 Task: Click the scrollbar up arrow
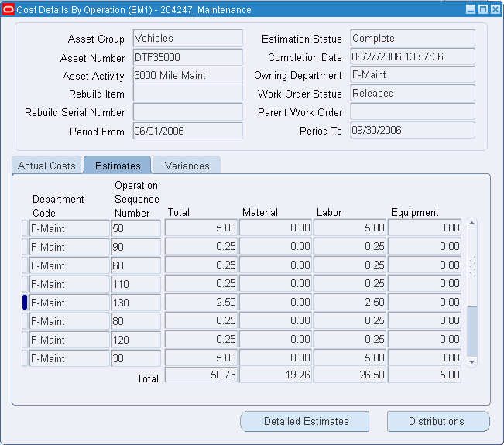[471, 224]
